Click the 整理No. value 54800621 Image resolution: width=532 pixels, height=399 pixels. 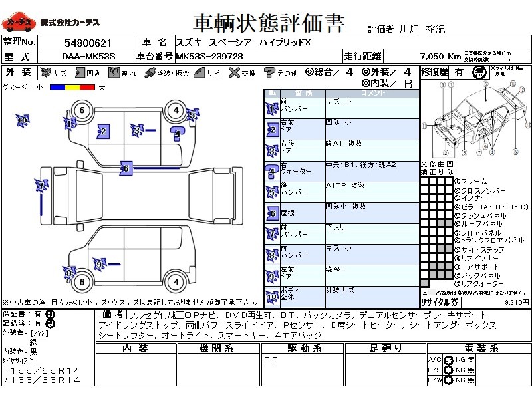[88, 43]
